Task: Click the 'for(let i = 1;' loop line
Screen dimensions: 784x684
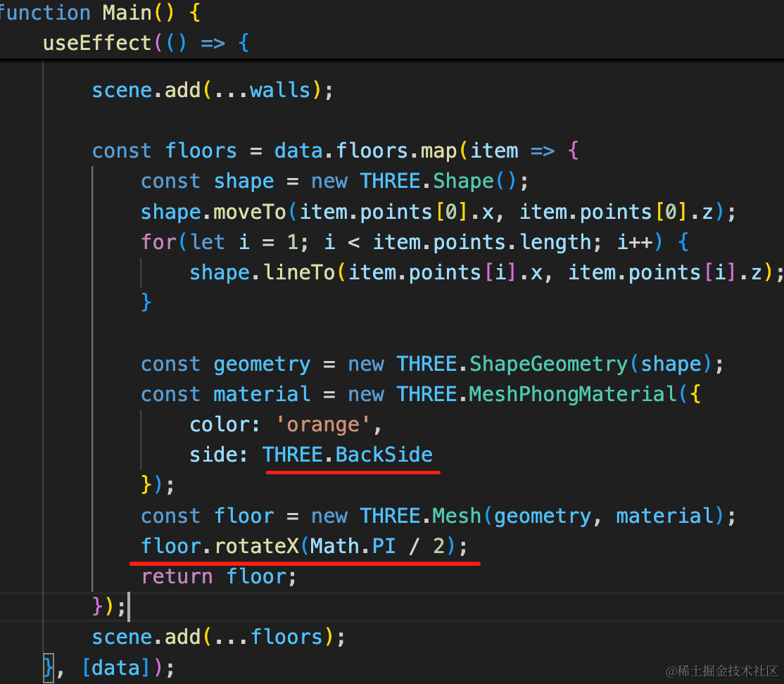Action: (x=415, y=243)
